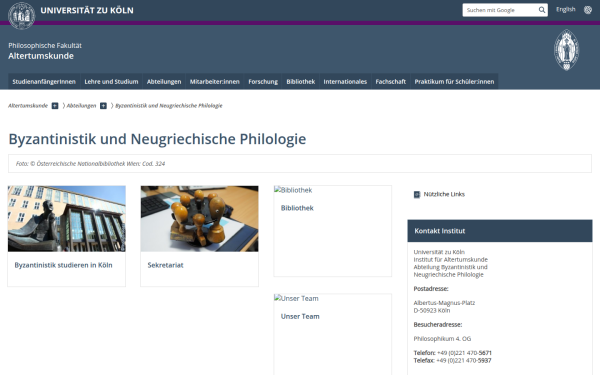Open Praktikum für Schüler:innen menu
Image resolution: width=600 pixels, height=375 pixels.
tap(454, 82)
